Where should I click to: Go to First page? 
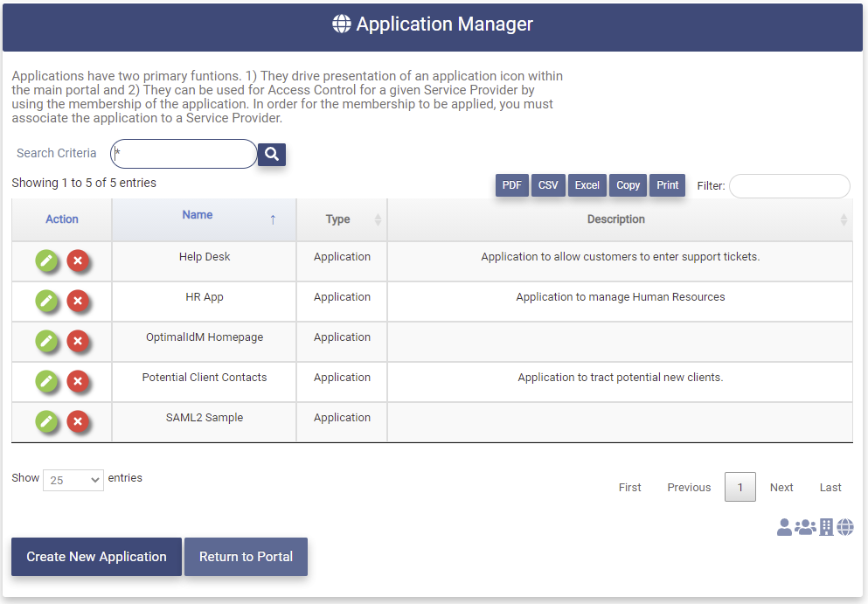[x=630, y=487]
